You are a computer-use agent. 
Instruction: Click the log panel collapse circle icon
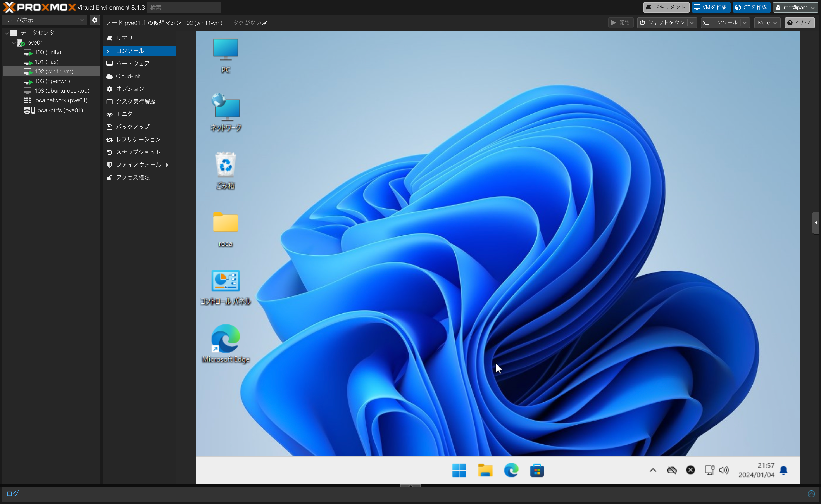pos(811,494)
